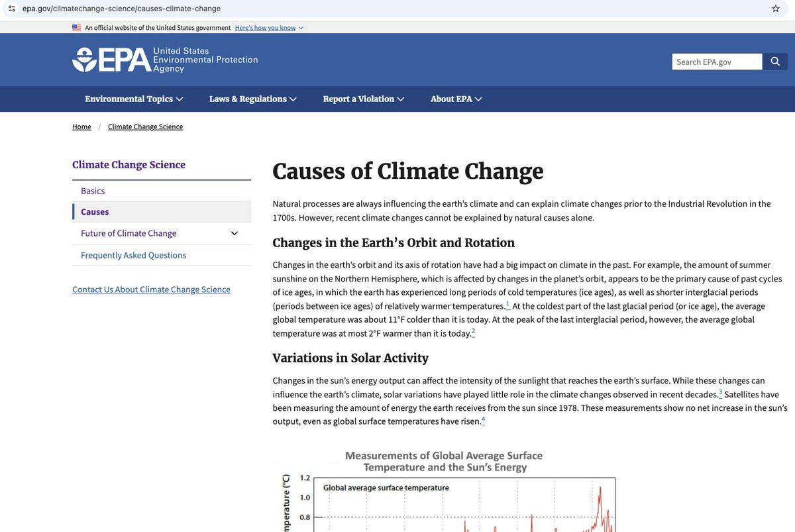The image size is (795, 532).
Task: Open Contact Us About Climate Change Science
Action: [151, 290]
